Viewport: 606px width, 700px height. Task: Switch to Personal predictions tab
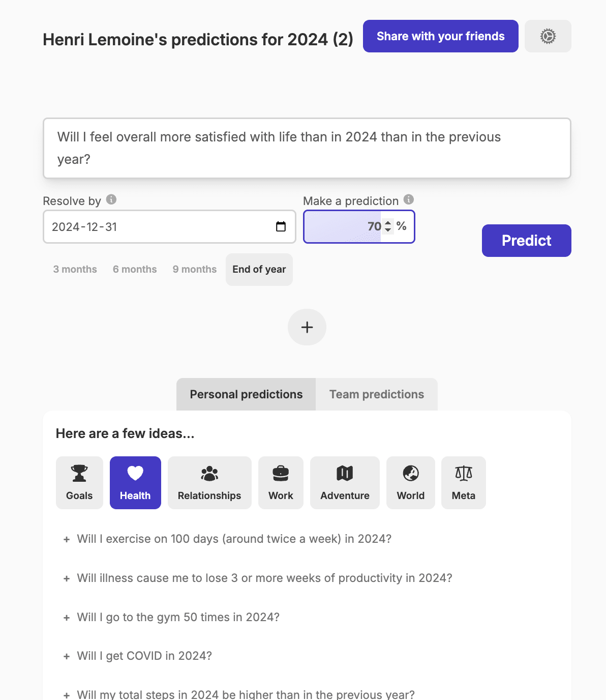(246, 394)
